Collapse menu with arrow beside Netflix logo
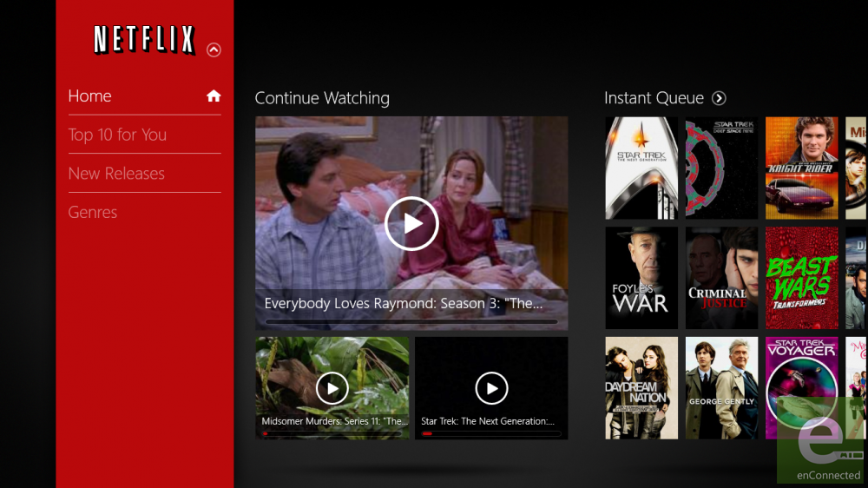 pyautogui.click(x=214, y=49)
